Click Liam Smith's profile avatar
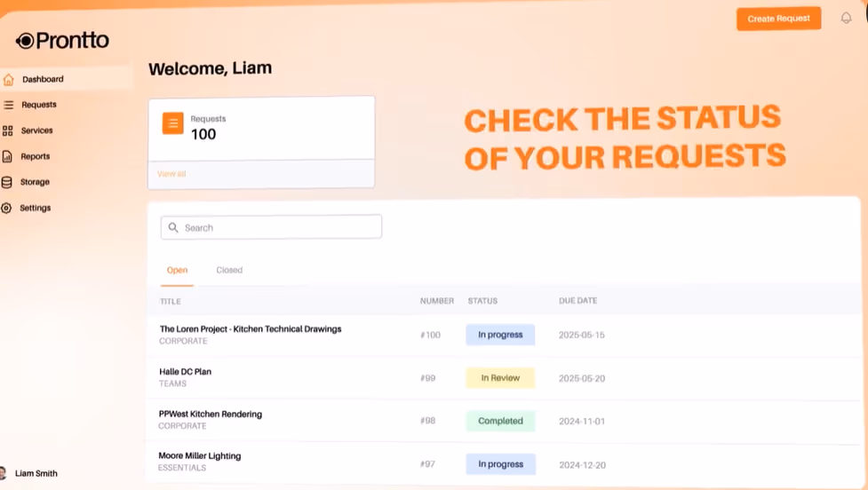Screen dimensions: 868x490 coord(3,473)
